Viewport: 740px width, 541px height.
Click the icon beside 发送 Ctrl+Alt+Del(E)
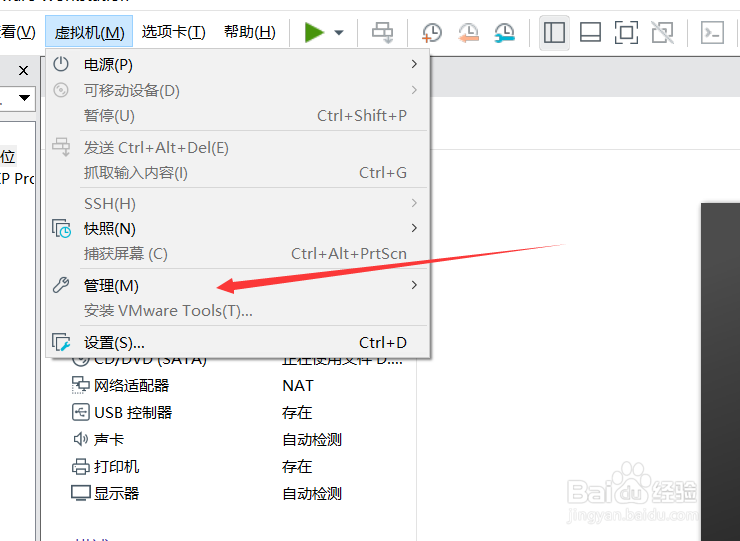(61, 147)
